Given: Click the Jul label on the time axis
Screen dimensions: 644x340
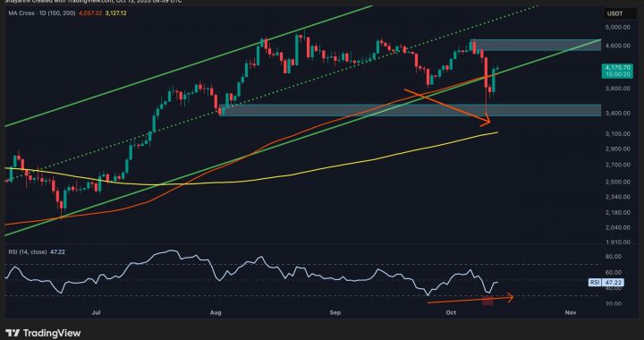Looking at the screenshot, I should tap(96, 313).
